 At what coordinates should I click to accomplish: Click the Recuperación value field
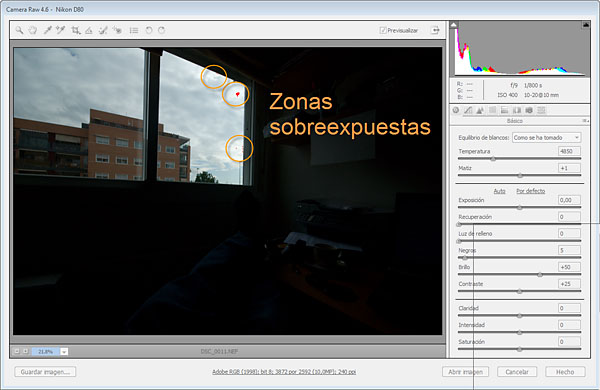569,217
